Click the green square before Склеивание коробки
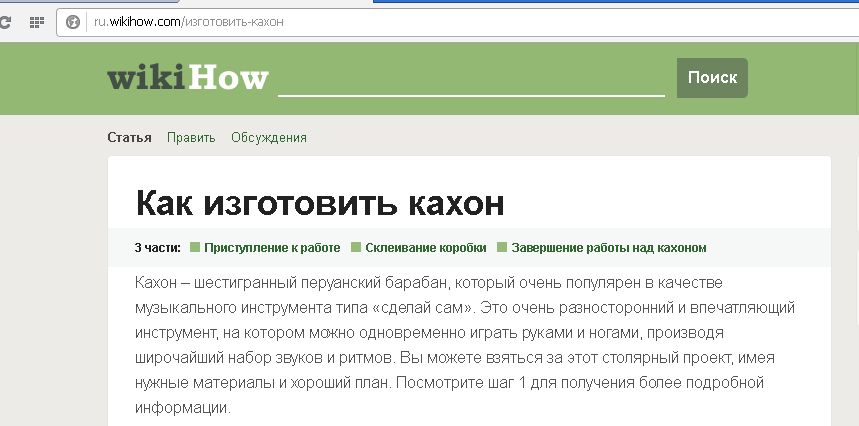Screen dimensions: 859x426 (356, 247)
